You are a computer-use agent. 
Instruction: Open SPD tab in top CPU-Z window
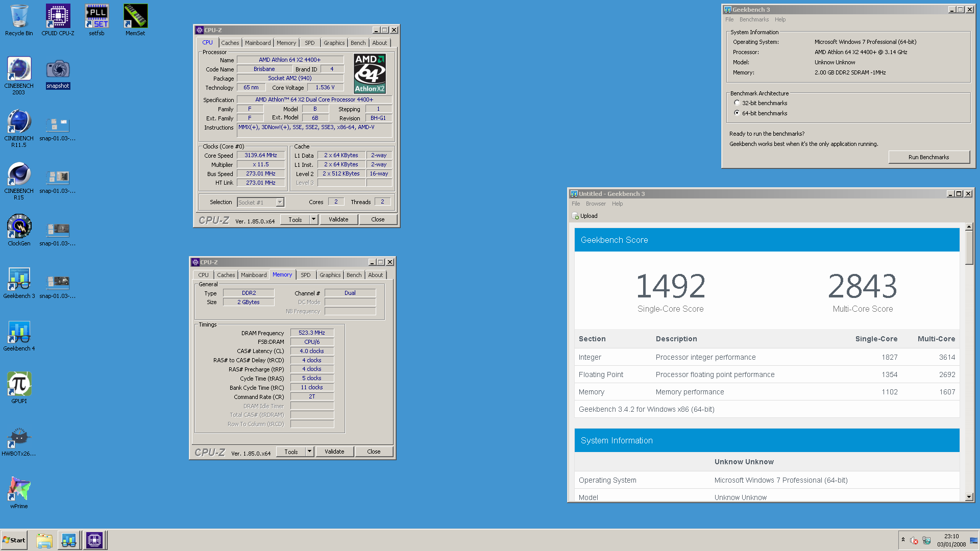[x=310, y=43]
